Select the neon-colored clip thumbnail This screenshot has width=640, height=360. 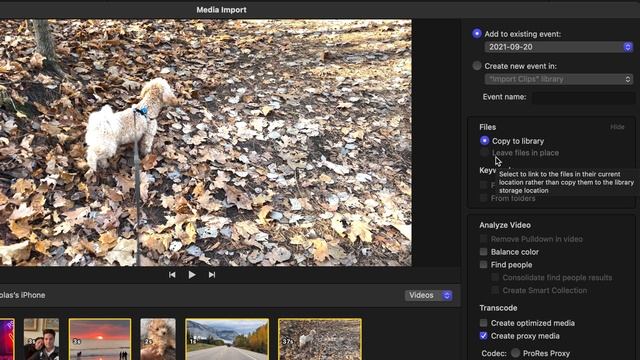(x=7, y=339)
